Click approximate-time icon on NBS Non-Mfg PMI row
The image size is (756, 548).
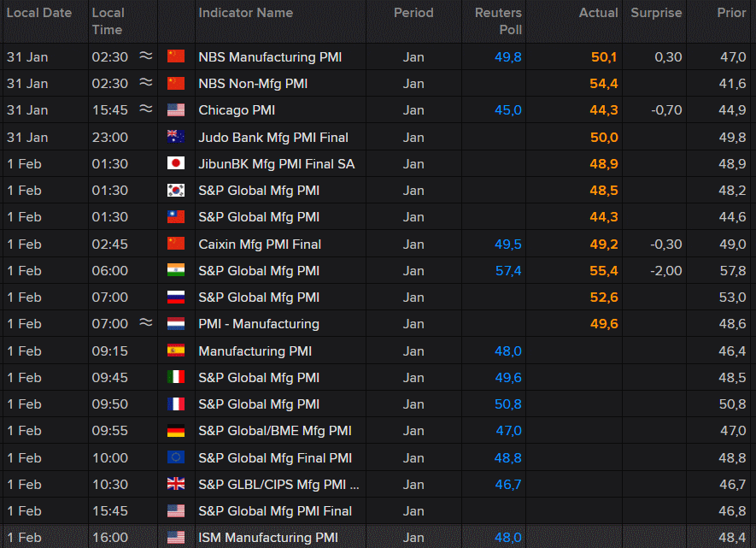coord(145,82)
